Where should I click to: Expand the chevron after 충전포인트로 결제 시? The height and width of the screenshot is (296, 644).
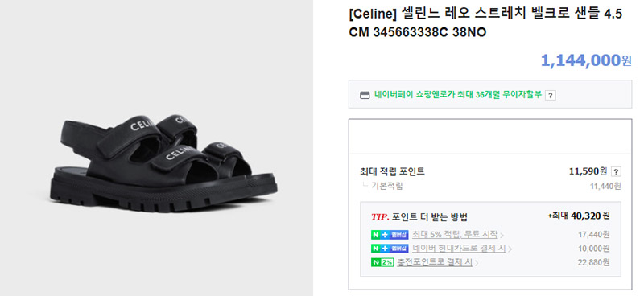(476, 263)
